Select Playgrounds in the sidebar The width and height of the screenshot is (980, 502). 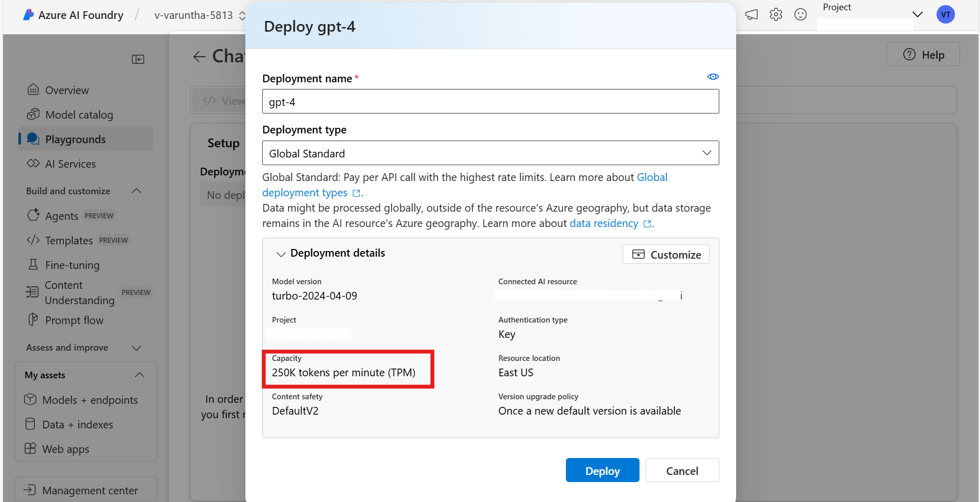pos(75,139)
